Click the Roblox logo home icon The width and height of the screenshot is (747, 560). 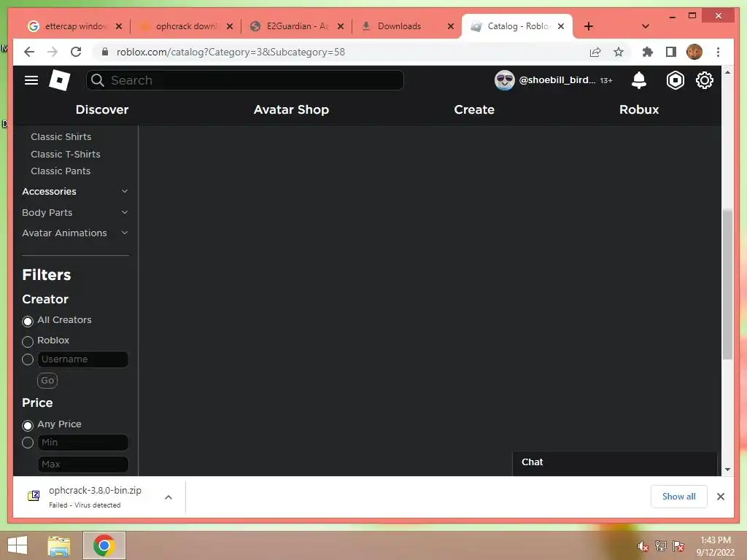point(60,80)
